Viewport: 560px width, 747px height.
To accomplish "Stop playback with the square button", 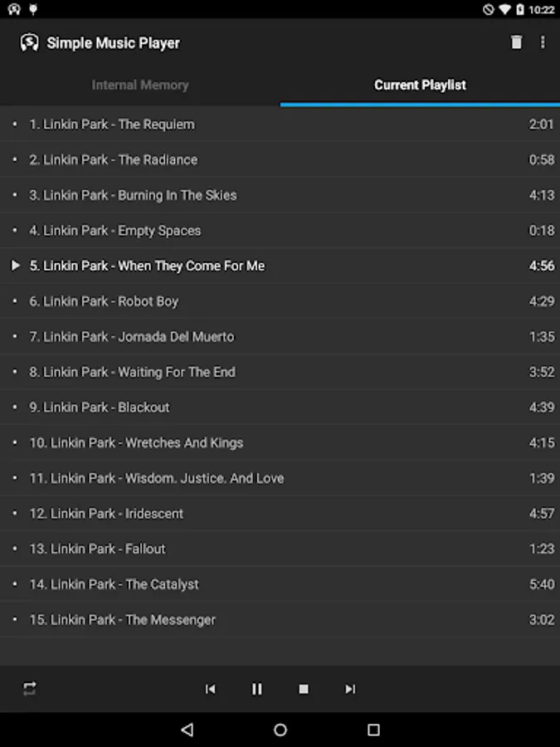I will [x=304, y=689].
